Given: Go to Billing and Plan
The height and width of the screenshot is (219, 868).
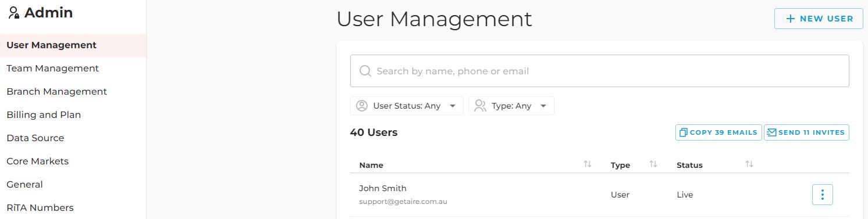Looking at the screenshot, I should pyautogui.click(x=73, y=115).
